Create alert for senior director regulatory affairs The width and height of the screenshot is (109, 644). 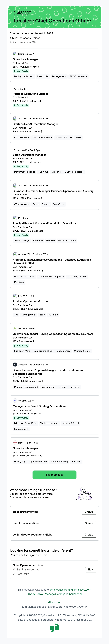point(89,535)
